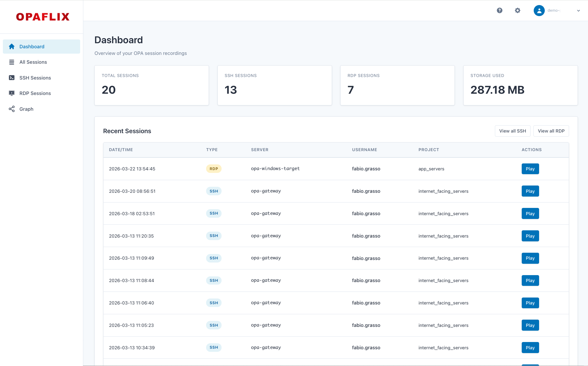The width and height of the screenshot is (588, 366).
Task: Click the SSH Sessions terminal icon
Action: point(12,78)
